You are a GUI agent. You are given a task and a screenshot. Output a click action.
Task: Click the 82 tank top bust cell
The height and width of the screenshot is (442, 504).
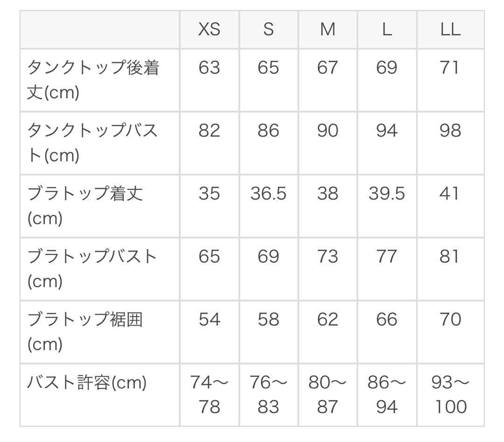click(209, 130)
